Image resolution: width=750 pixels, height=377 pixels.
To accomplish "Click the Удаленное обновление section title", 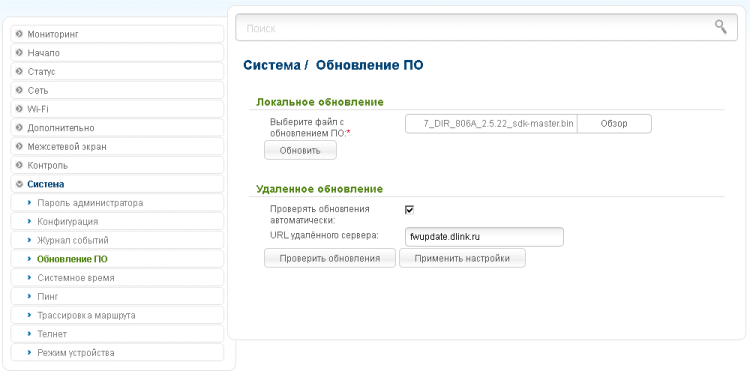I will click(x=320, y=189).
